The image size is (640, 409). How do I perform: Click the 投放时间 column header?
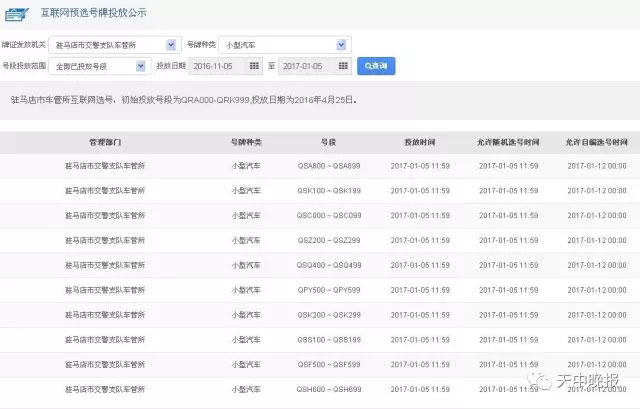click(420, 142)
